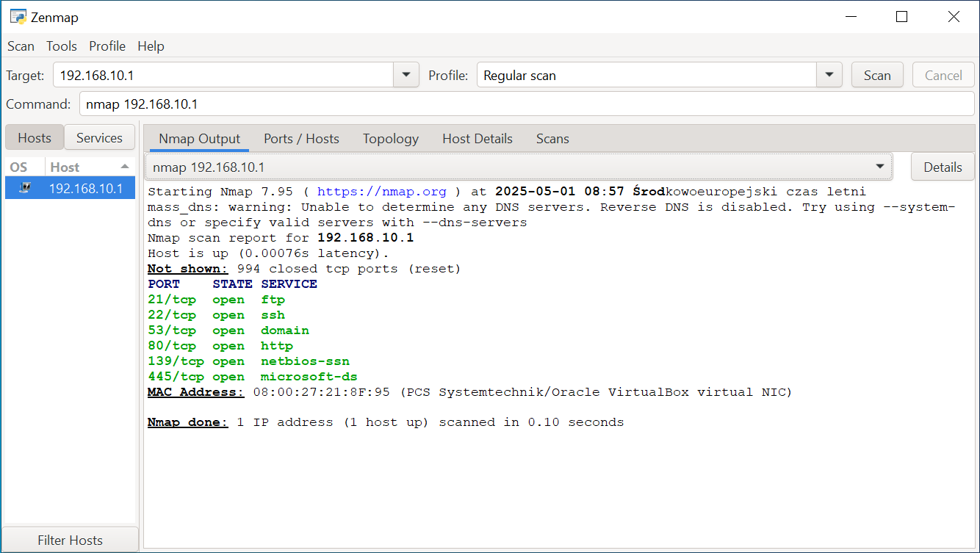Screen dimensions: 980x553
Task: Open the Host Details tab
Action: (x=478, y=139)
